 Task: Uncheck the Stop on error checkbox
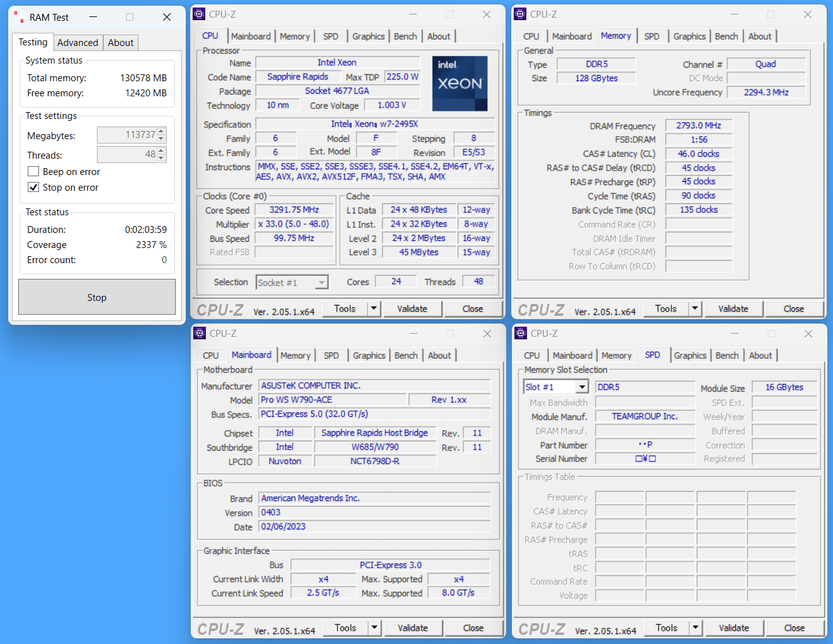coord(33,188)
